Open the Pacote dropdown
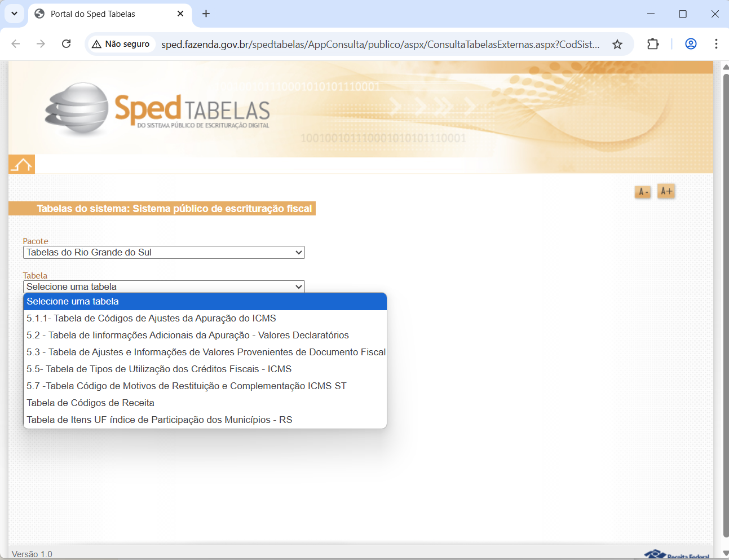This screenshot has width=729, height=560. (x=164, y=252)
